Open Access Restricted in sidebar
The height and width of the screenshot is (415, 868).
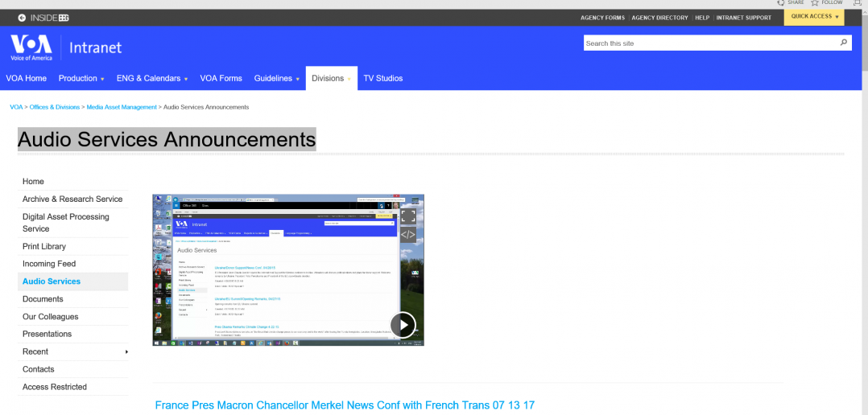click(72, 387)
